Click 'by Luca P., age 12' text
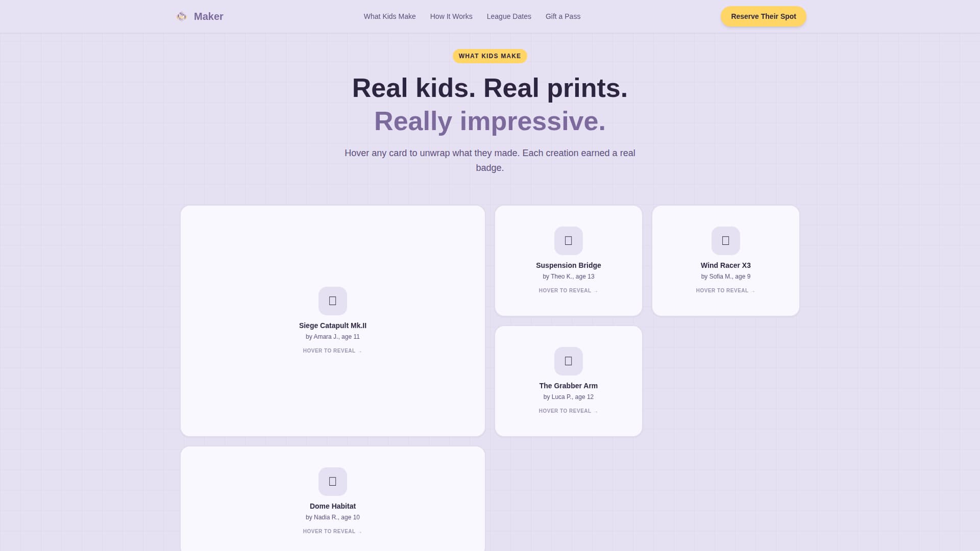The image size is (980, 551). pos(569,397)
